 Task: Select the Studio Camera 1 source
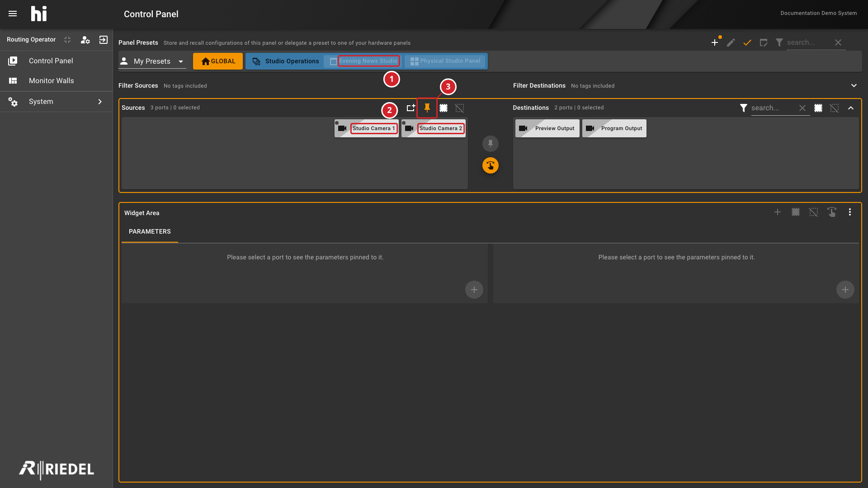click(x=367, y=128)
